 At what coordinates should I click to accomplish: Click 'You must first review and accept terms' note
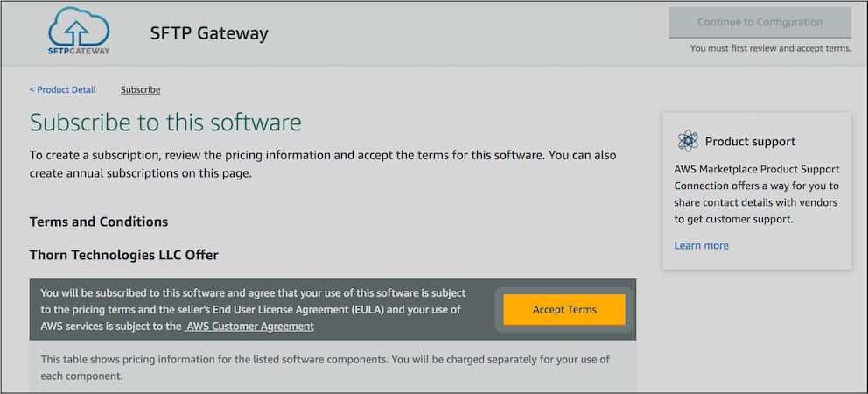pos(770,49)
